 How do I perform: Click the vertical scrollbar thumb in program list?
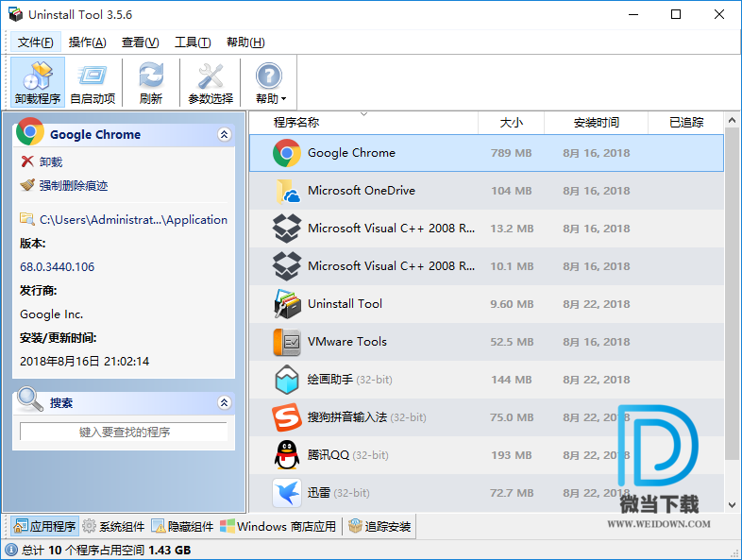(x=732, y=294)
